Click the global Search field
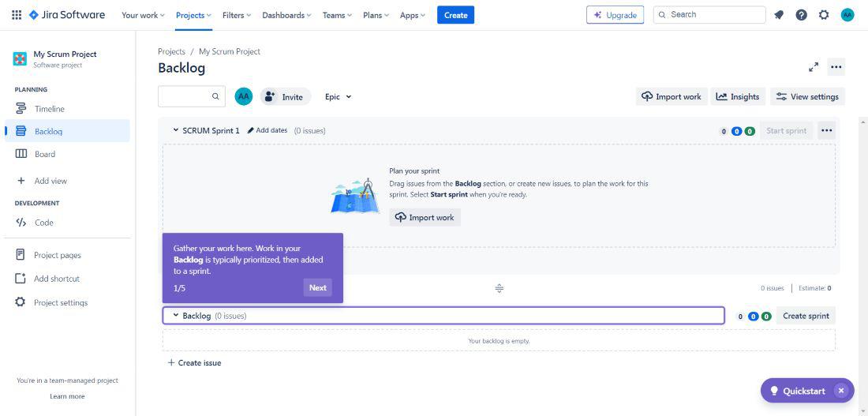This screenshot has height=416, width=868. pos(709,15)
